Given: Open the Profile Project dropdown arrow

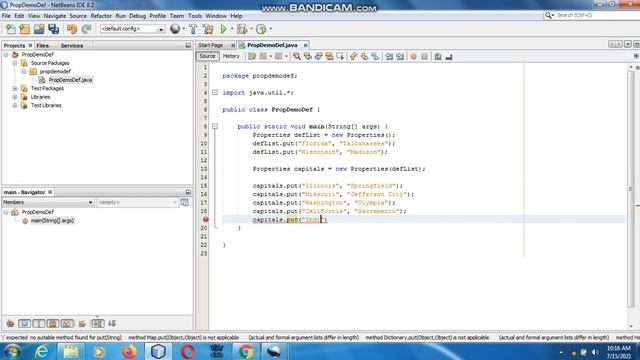Looking at the screenshot, I should tap(271, 29).
